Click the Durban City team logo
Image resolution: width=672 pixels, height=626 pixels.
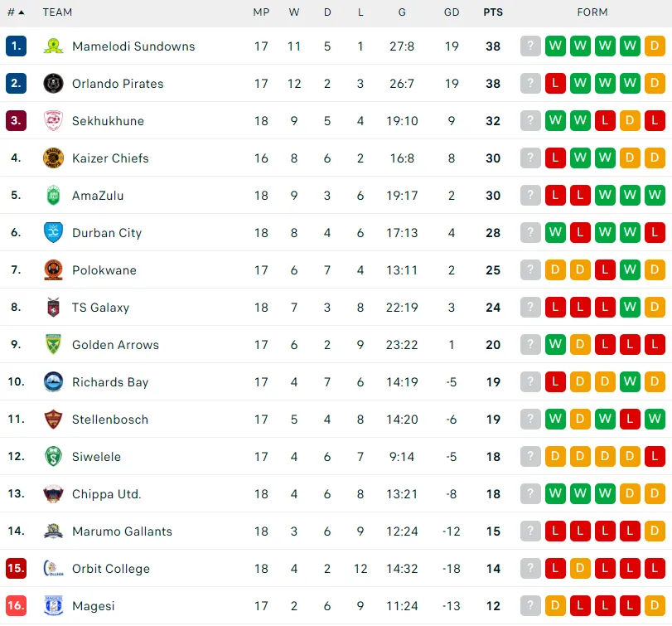tap(53, 233)
